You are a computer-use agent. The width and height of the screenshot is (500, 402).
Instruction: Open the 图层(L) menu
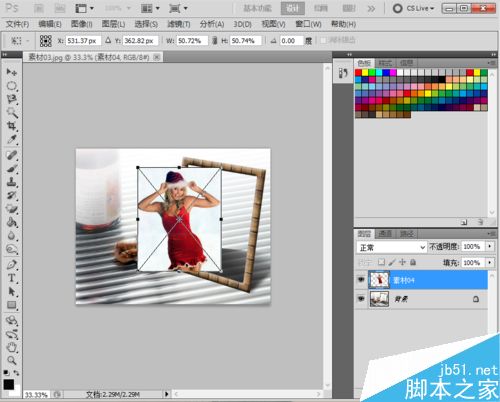(113, 24)
